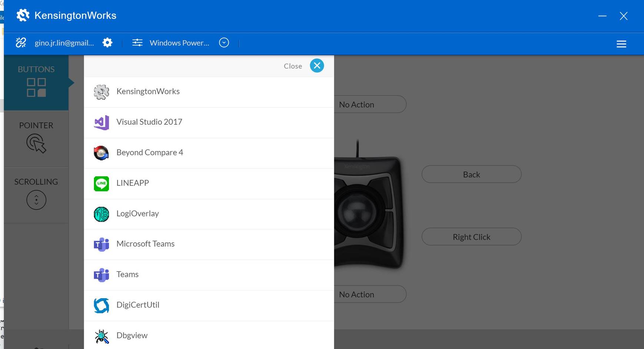Click the gino.jr.lin@gmail account email
The height and width of the screenshot is (349, 644).
[x=64, y=43]
